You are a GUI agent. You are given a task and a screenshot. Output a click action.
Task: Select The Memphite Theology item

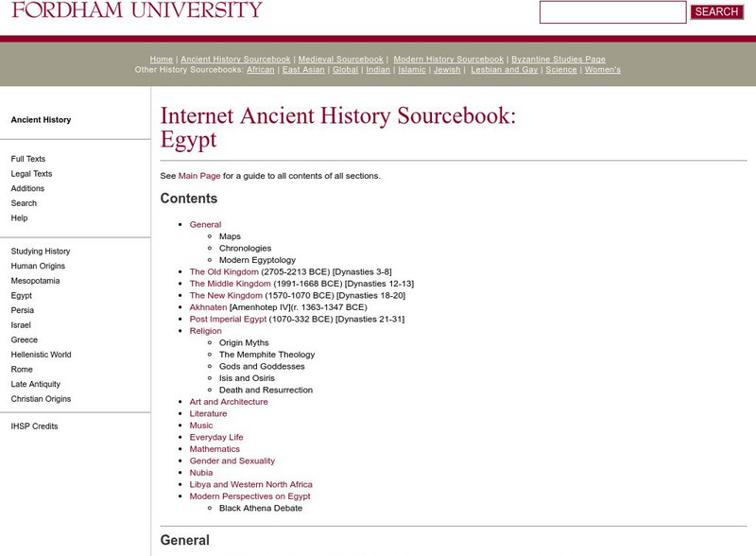coord(266,355)
